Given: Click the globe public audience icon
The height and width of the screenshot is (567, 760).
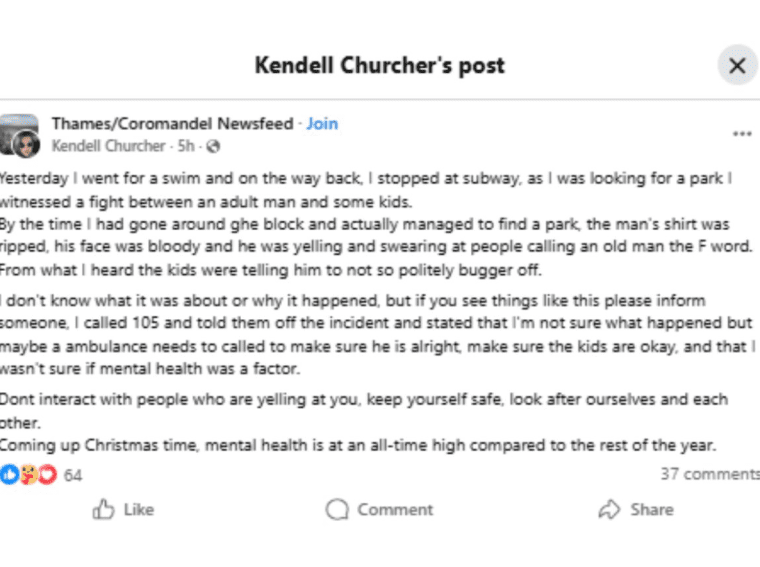Looking at the screenshot, I should pos(212,146).
